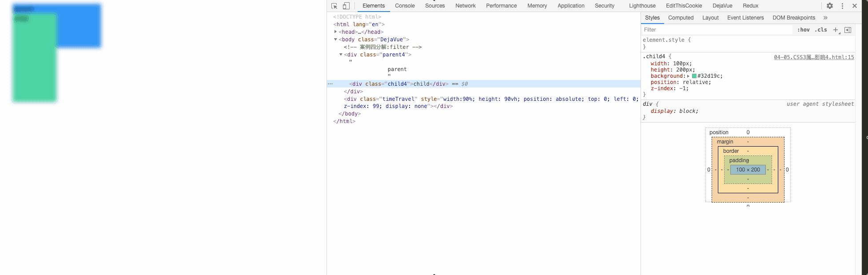Viewport: 868px width, 275px height.
Task: Close the DevTools panel
Action: click(x=854, y=6)
